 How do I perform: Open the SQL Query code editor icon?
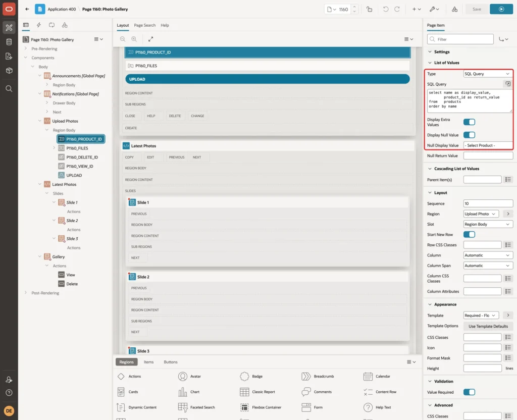tap(508, 84)
